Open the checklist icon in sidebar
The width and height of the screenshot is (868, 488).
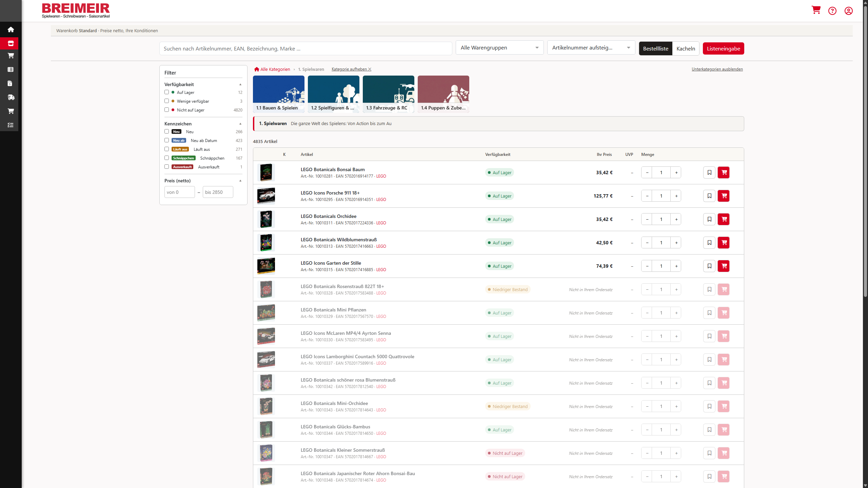pyautogui.click(x=11, y=125)
